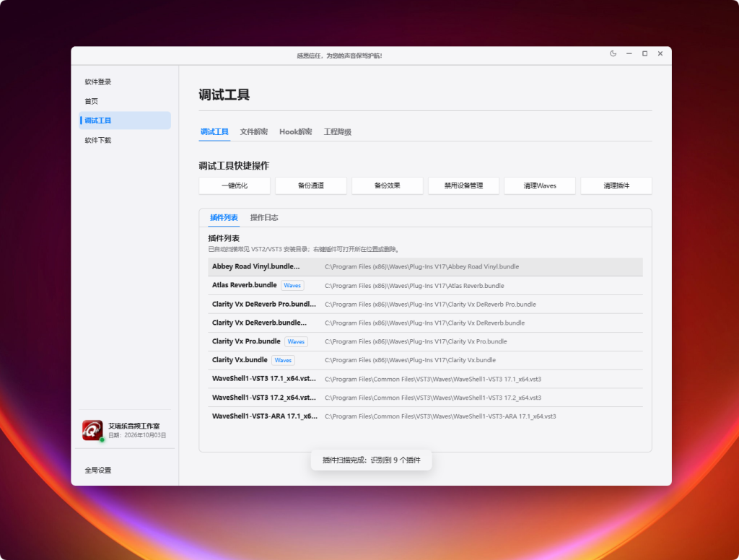Select the WaveShell1-VST3 17.2_x64.vst... plugin name
739x560 pixels.
[264, 398]
